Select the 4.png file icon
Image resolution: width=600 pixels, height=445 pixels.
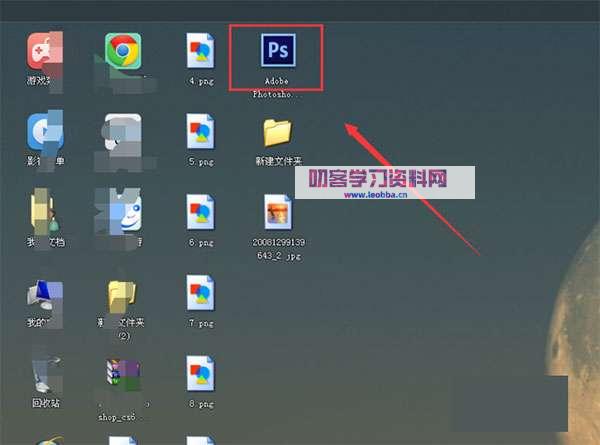point(201,51)
